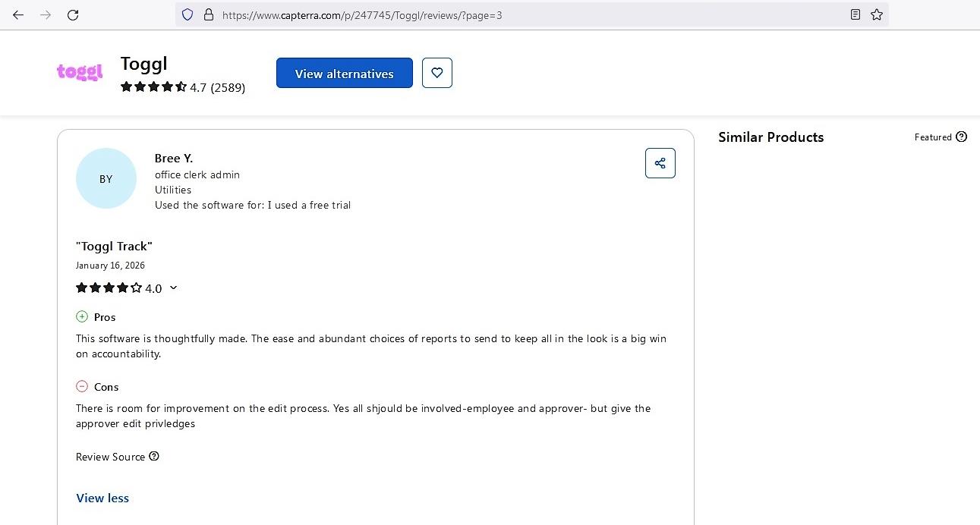980x525 pixels.
Task: Click the office clerk admin text
Action: [x=197, y=174]
